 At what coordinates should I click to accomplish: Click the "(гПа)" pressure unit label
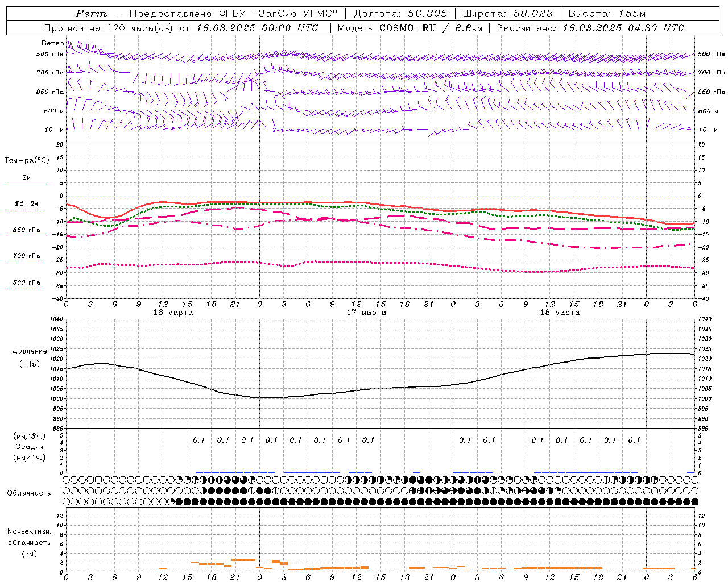tap(30, 364)
